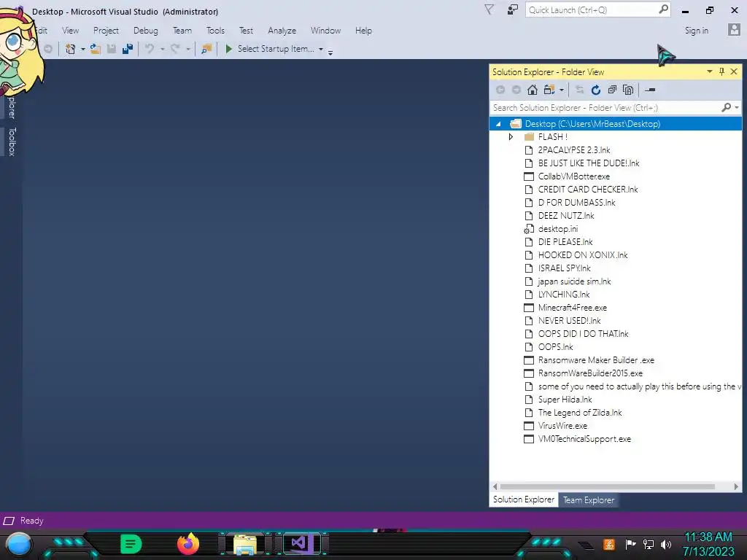This screenshot has width=747, height=560.
Task: Click the Action Center flag tray icon
Action: click(x=630, y=544)
